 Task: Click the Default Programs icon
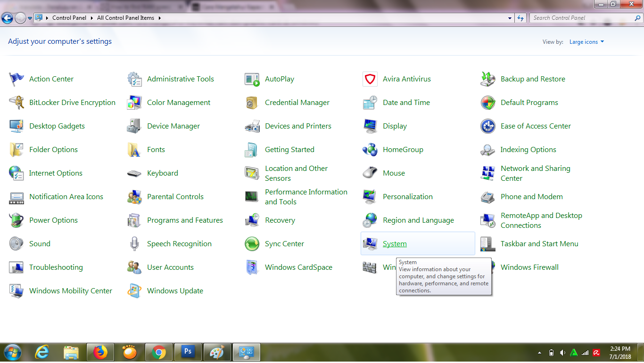tap(488, 103)
